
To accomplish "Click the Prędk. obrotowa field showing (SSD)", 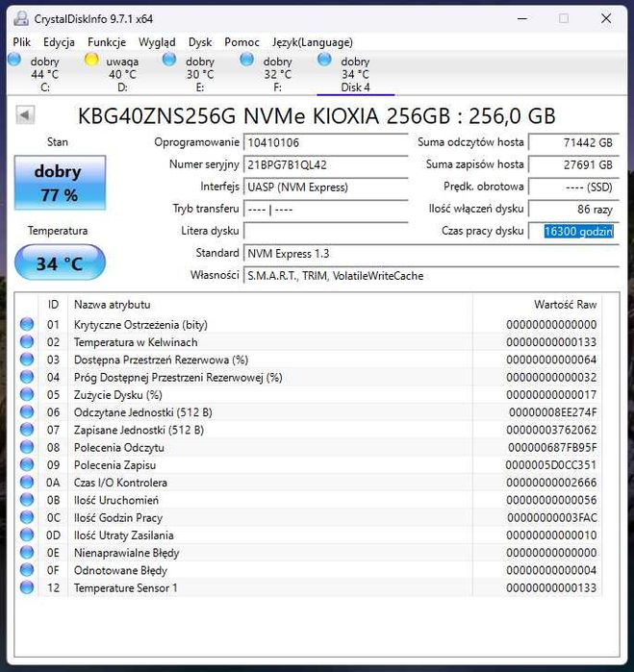I will pyautogui.click(x=573, y=187).
